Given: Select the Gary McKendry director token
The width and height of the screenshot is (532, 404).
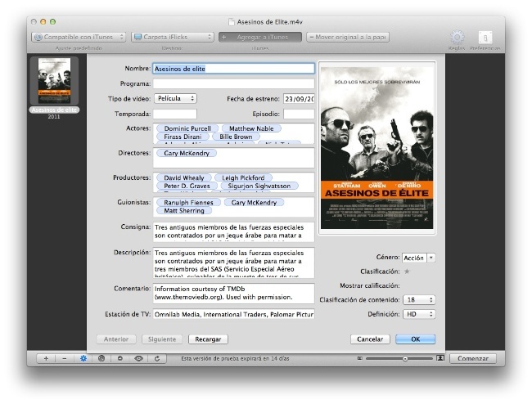Looking at the screenshot, I should pyautogui.click(x=187, y=153).
